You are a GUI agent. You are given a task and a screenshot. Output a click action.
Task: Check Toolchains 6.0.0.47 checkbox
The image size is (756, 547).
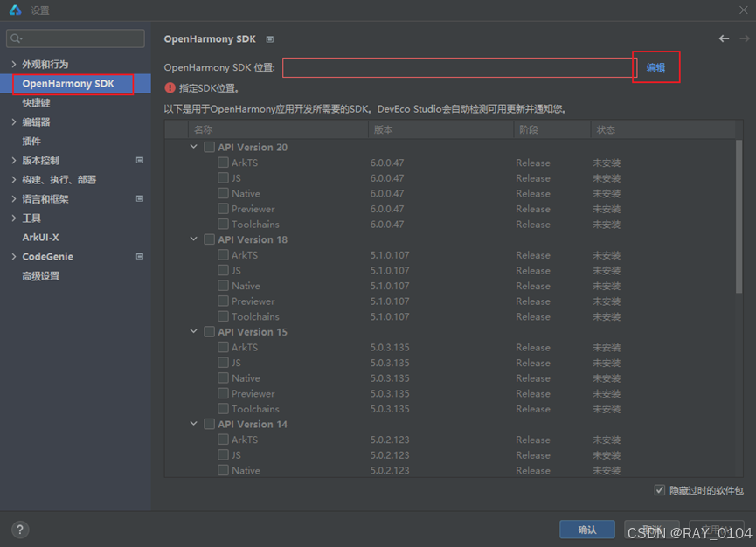click(x=223, y=224)
